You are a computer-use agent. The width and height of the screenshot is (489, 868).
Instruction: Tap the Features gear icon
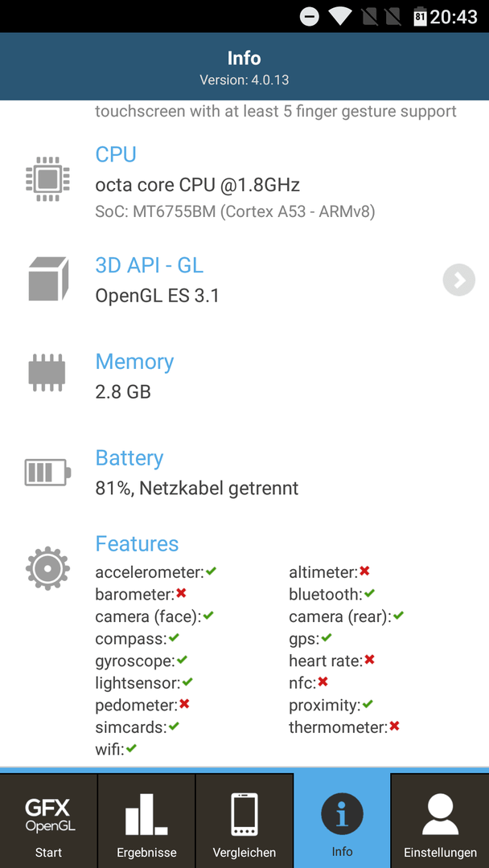click(x=47, y=568)
